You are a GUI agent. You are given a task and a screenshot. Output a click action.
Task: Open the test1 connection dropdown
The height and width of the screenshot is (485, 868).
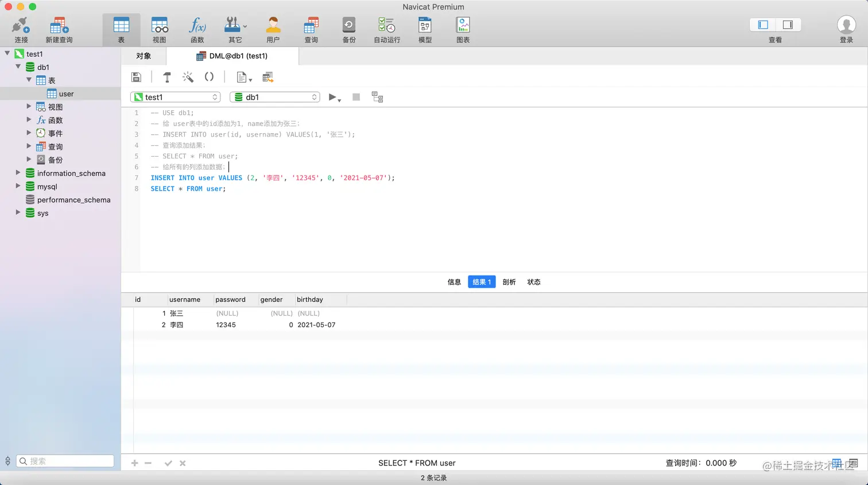(175, 97)
